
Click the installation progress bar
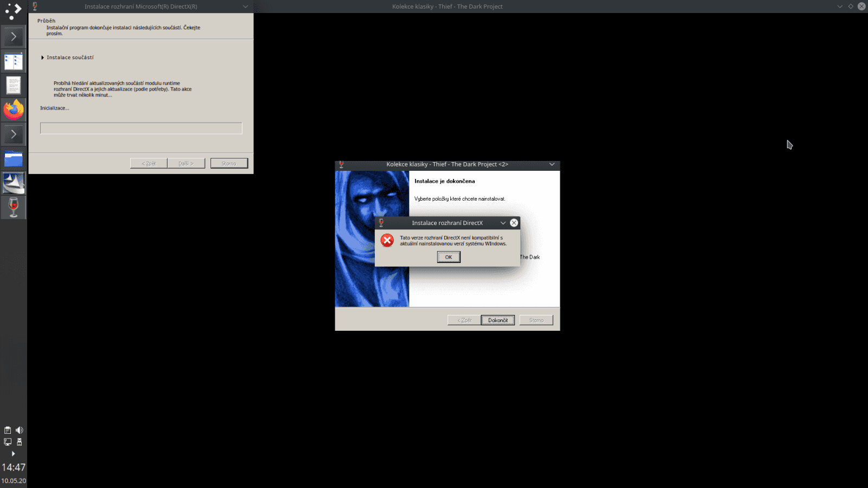[141, 128]
